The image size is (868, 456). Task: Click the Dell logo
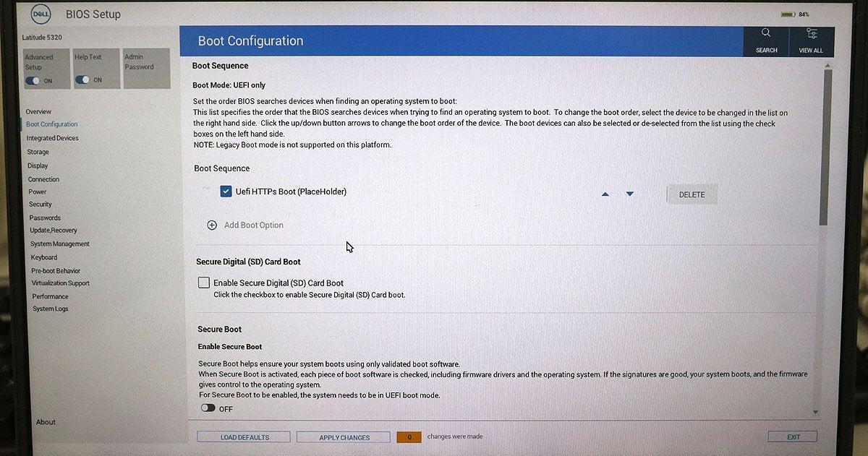point(40,13)
